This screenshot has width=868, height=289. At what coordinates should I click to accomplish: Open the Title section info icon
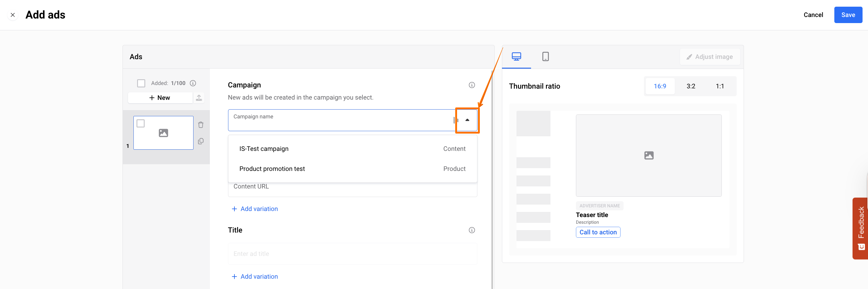471,230
